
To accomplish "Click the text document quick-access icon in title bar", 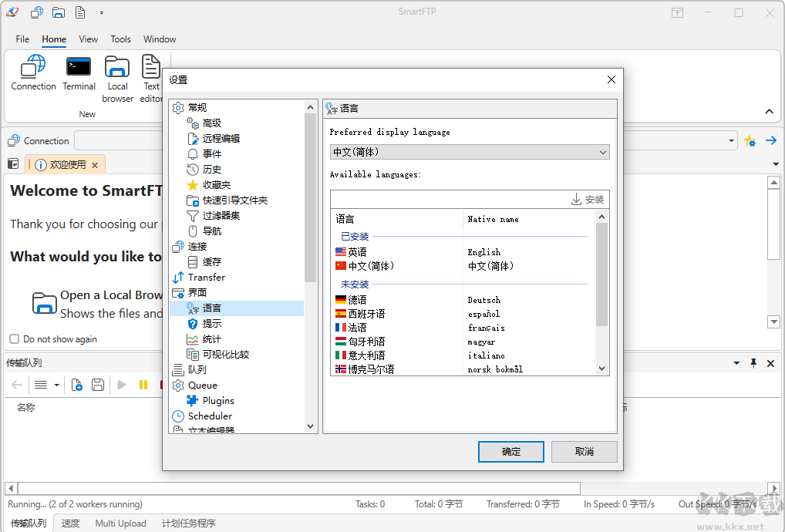I will click(x=80, y=12).
